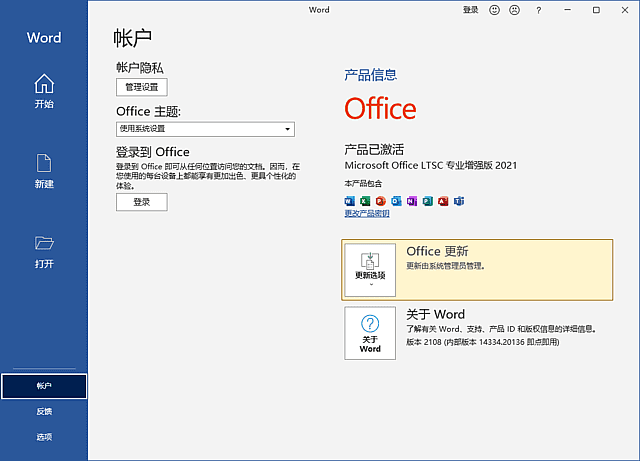Click the Home (开始) icon in sidebar
Image resolution: width=640 pixels, height=461 pixels.
coord(44,84)
